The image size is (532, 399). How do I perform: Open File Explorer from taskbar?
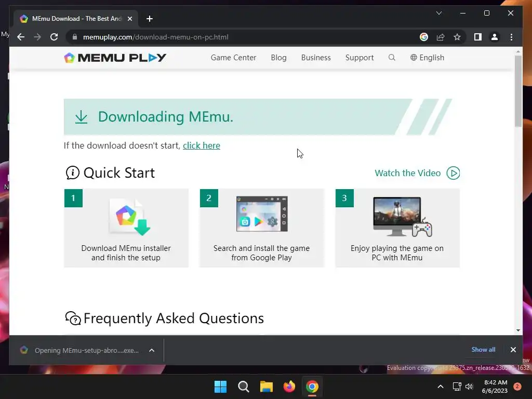point(267,387)
